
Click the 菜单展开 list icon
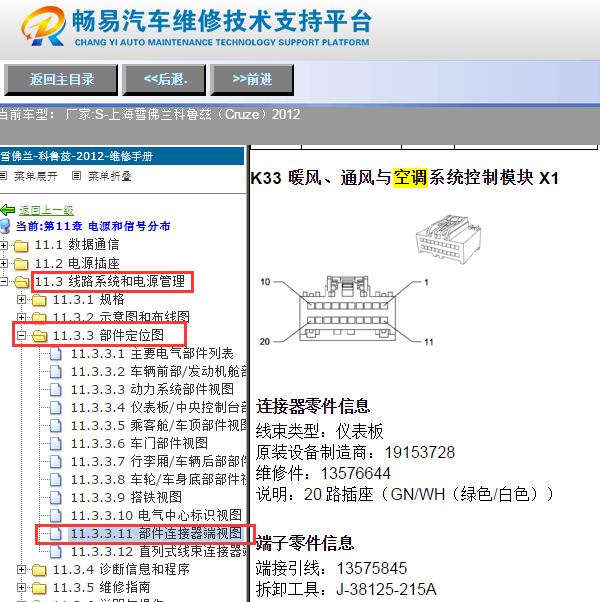point(3,176)
